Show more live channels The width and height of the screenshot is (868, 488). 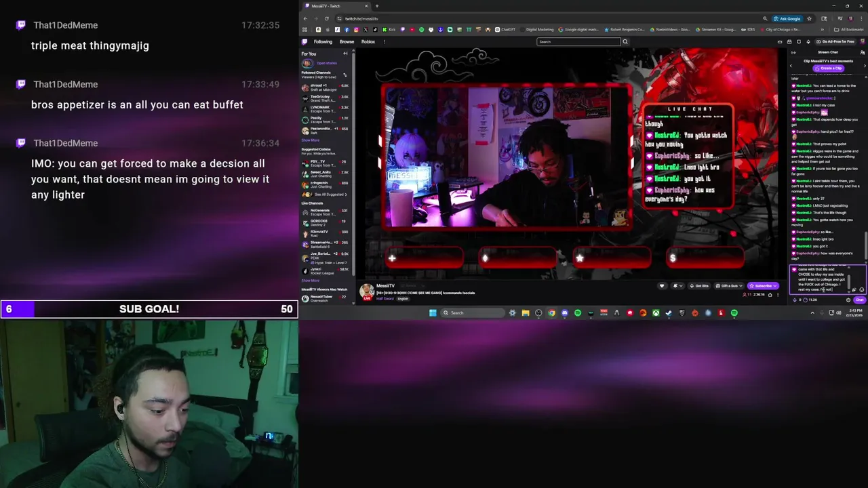(x=310, y=281)
